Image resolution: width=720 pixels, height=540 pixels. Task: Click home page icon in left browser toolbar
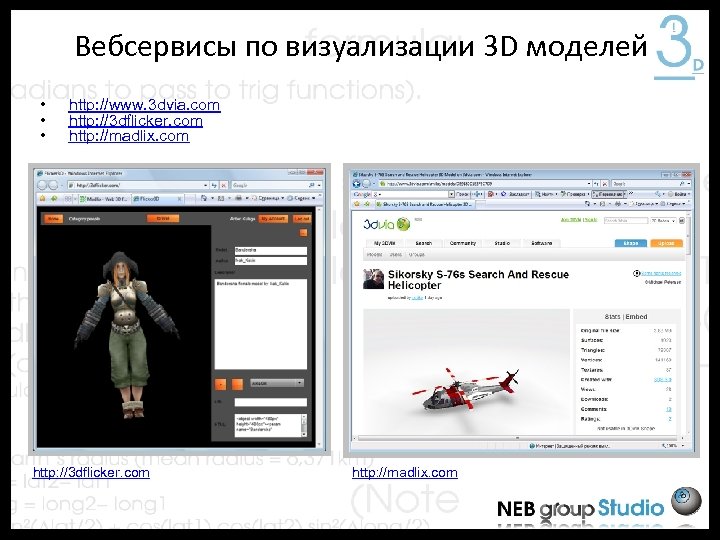(204, 198)
